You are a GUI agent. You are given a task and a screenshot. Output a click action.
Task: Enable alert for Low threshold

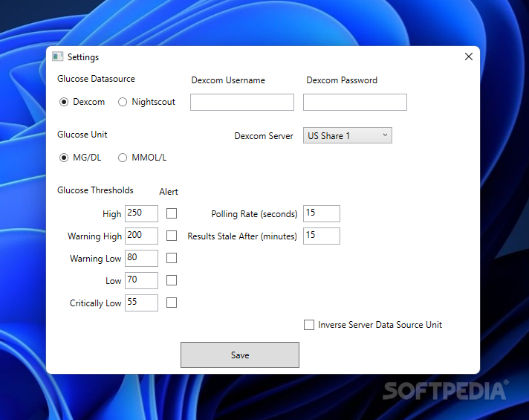click(x=172, y=280)
